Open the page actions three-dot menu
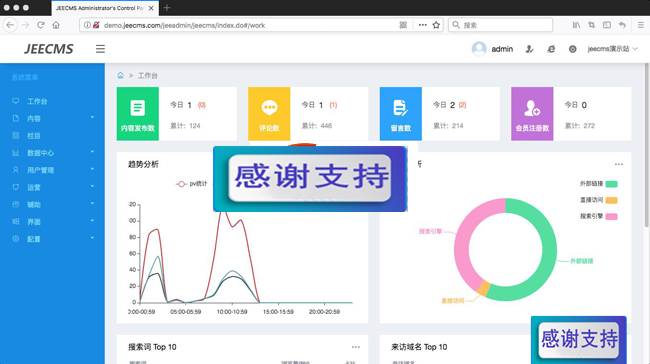This screenshot has width=650, height=364. pyautogui.click(x=422, y=25)
